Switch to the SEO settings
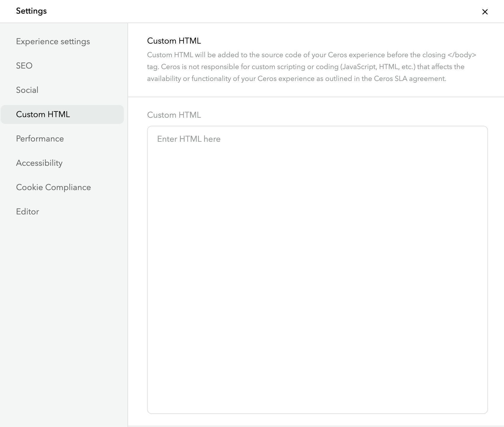 point(24,66)
